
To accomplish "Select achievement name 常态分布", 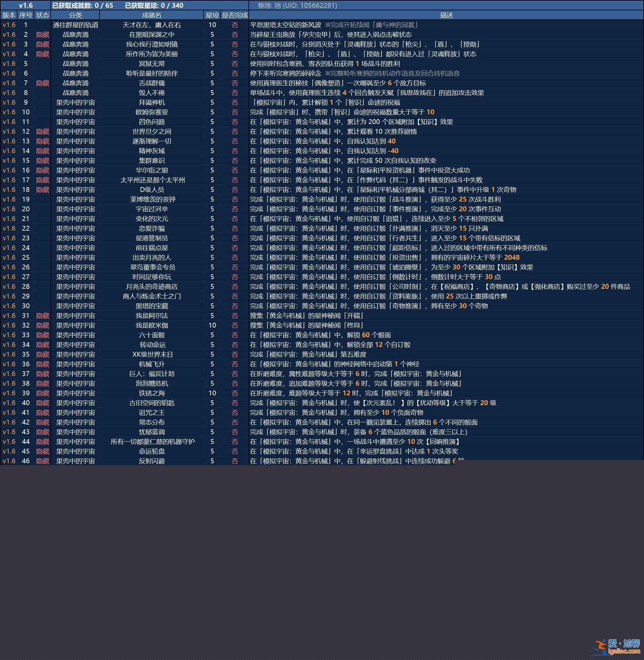I will 152,422.
